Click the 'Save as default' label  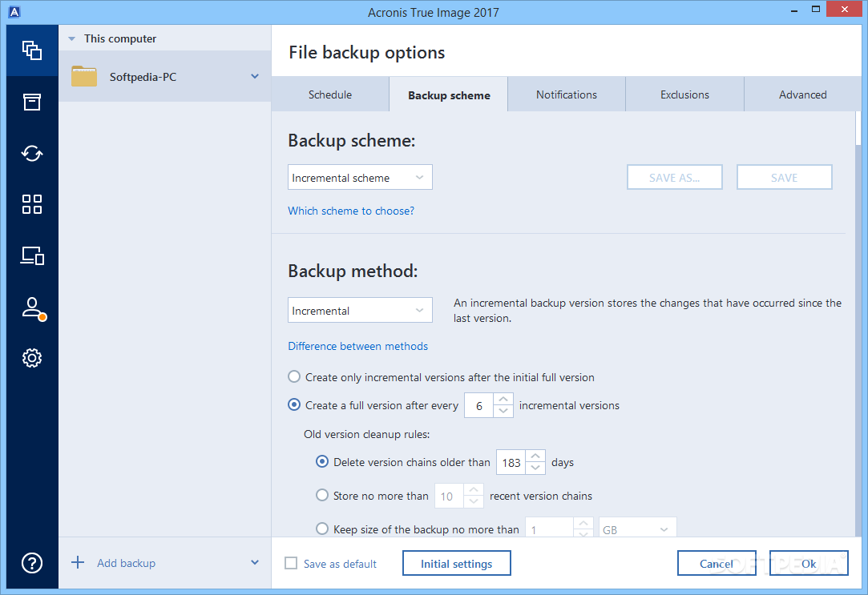tap(340, 564)
